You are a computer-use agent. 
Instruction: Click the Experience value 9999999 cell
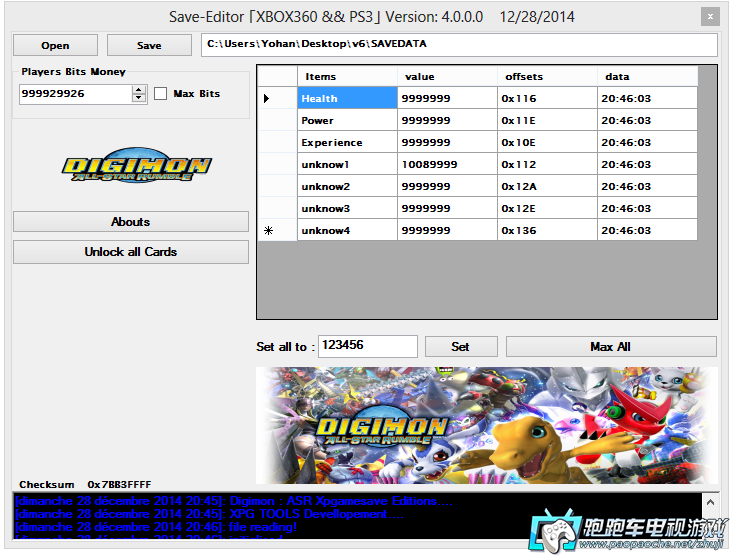[x=447, y=143]
